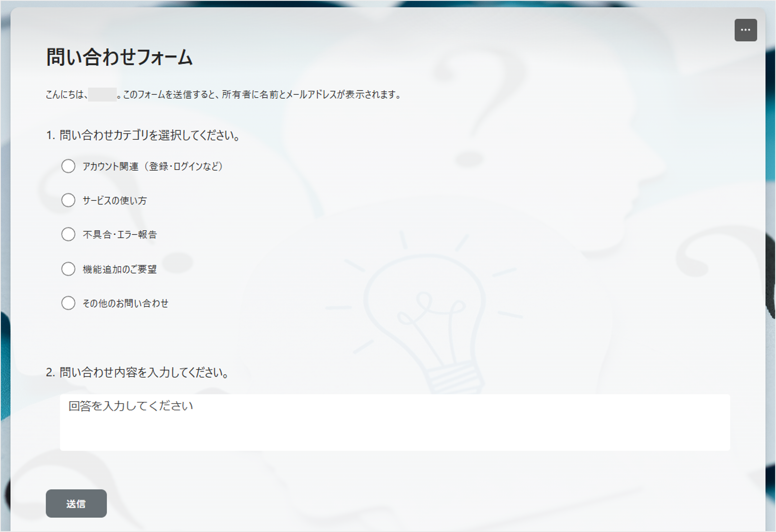
Task: Click the redacted user name box
Action: [102, 94]
